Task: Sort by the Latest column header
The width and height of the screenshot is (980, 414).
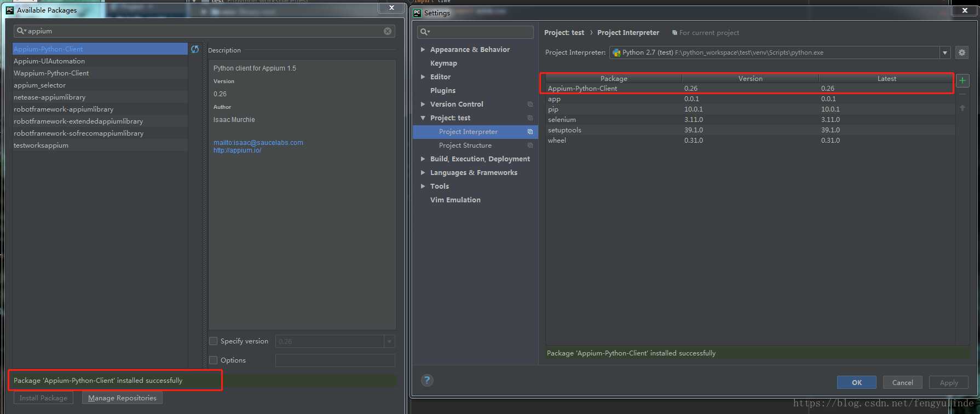Action: (x=886, y=79)
